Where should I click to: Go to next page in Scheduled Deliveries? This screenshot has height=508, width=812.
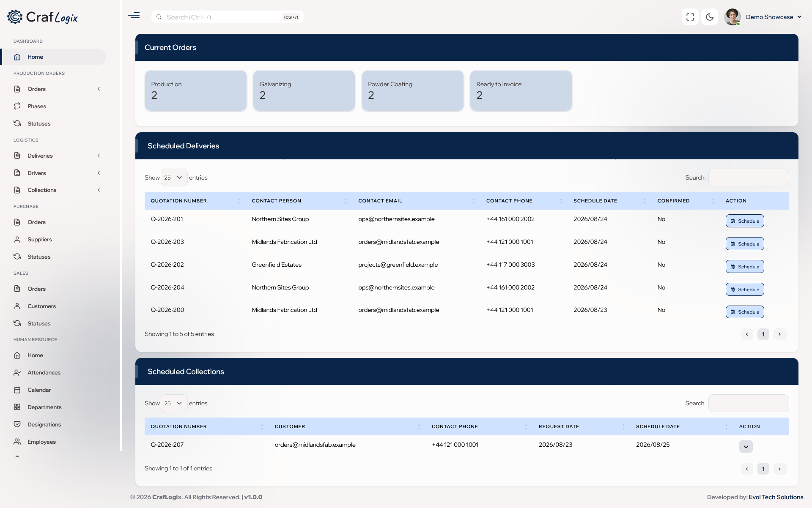point(780,334)
